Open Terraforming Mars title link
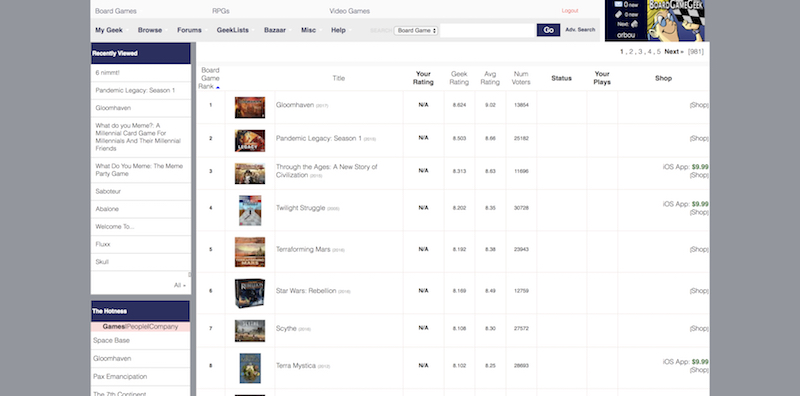The height and width of the screenshot is (396, 800). 303,250
